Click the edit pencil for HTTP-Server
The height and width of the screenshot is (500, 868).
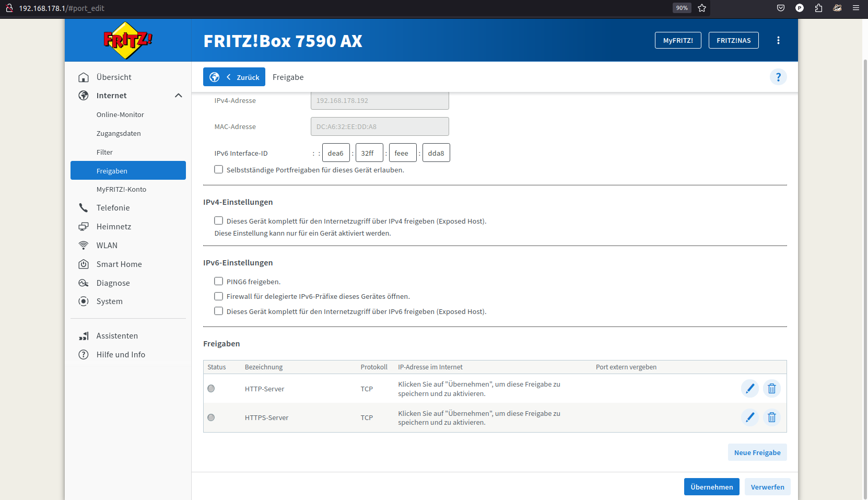click(x=749, y=388)
